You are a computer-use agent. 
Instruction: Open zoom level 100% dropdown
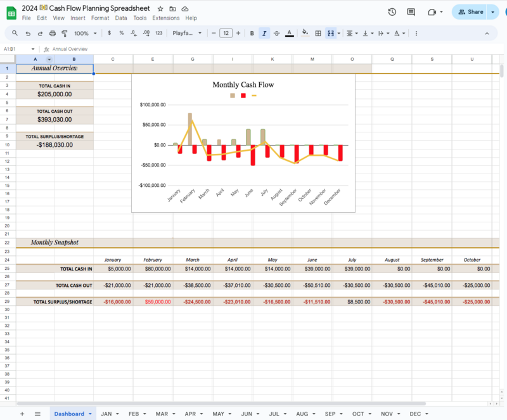[x=86, y=34]
